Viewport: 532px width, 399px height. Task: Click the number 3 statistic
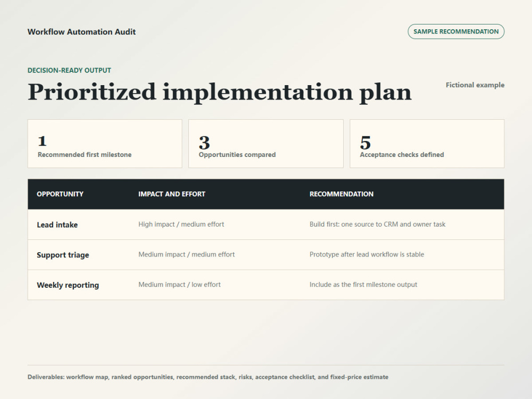204,143
